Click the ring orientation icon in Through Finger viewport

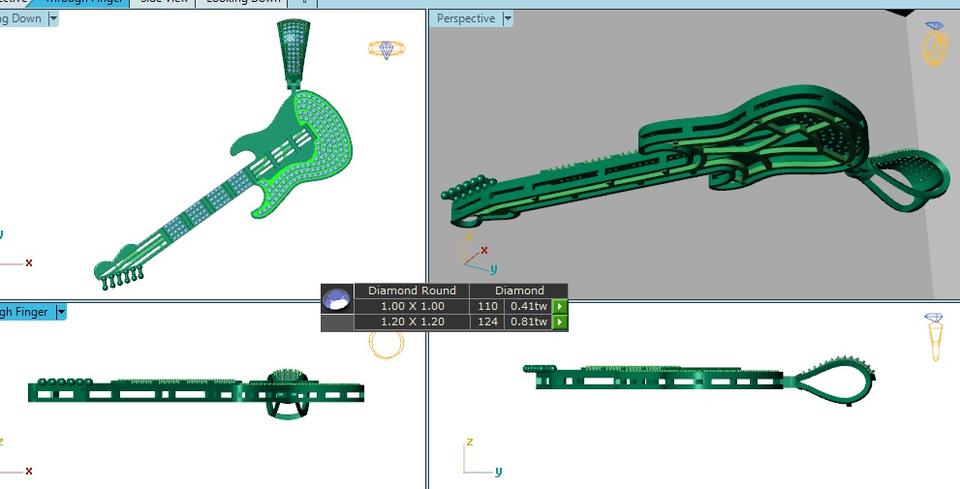[x=386, y=345]
